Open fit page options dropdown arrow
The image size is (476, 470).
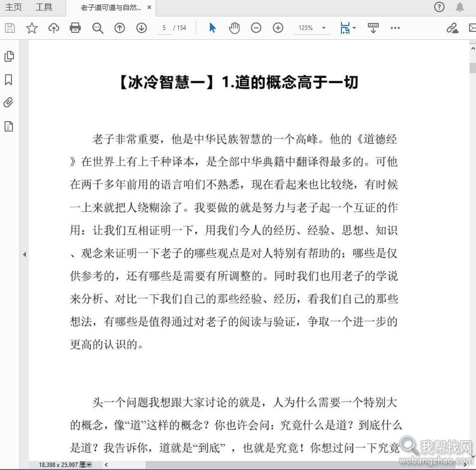click(354, 28)
